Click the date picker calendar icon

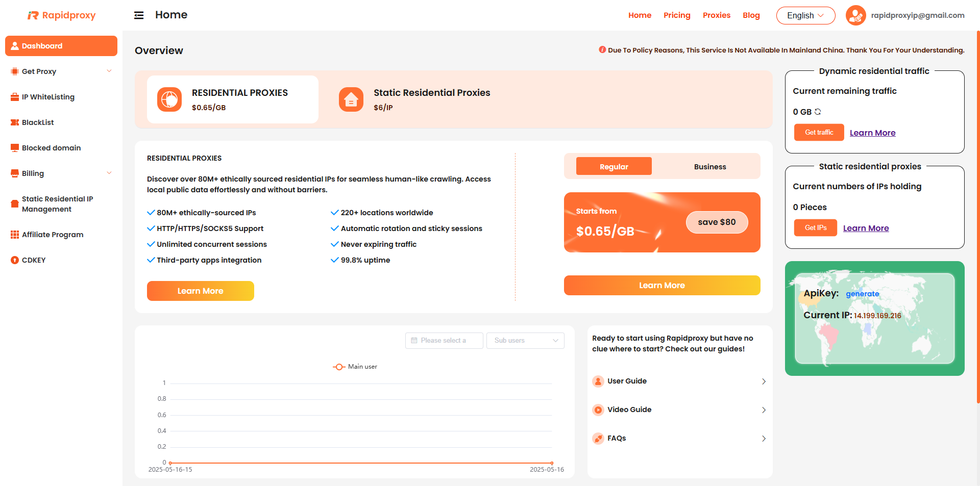click(x=414, y=340)
